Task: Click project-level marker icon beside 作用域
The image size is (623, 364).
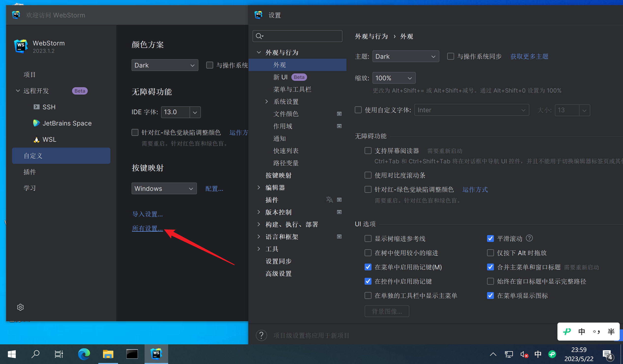Action: pos(339,126)
